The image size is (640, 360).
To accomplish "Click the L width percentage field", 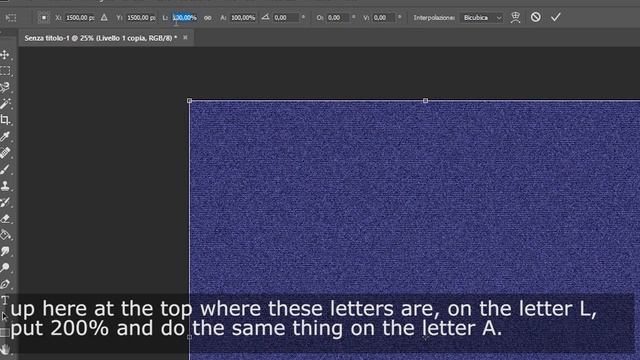I will pyautogui.click(x=185, y=18).
